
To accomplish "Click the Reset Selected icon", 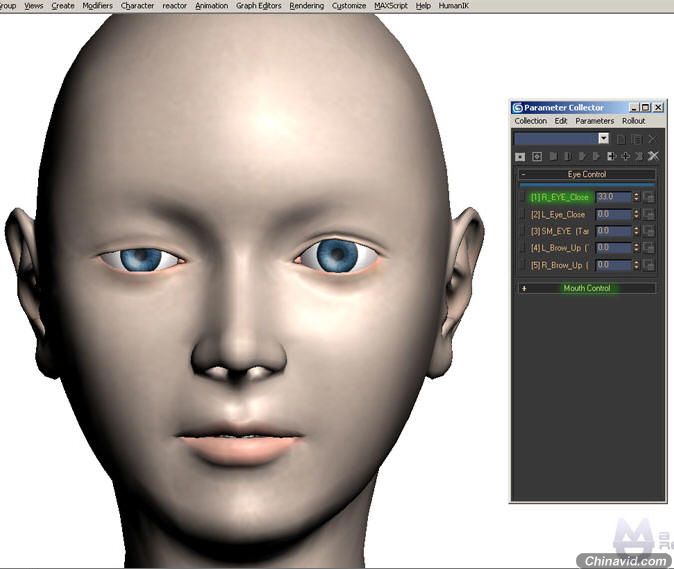I will pos(568,156).
